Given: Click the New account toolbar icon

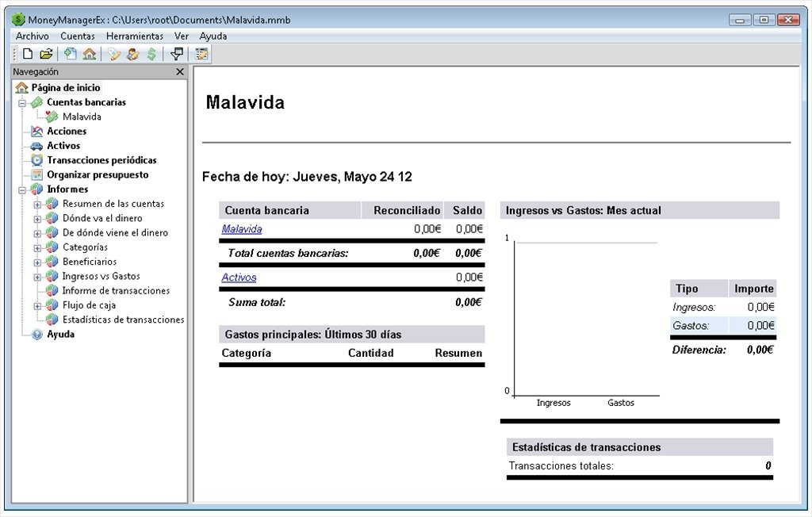Looking at the screenshot, I should (71, 54).
